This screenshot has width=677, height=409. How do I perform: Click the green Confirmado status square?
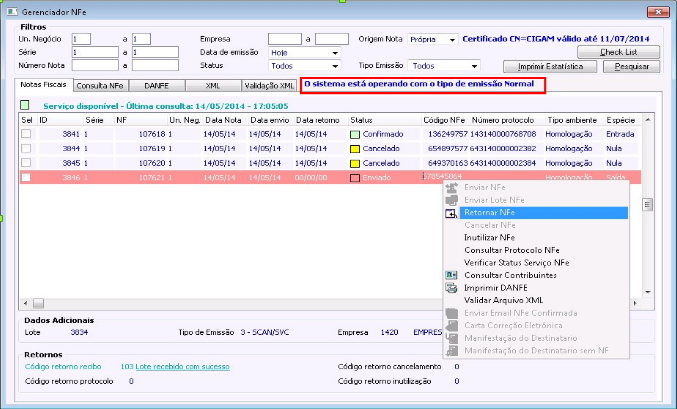pos(355,133)
